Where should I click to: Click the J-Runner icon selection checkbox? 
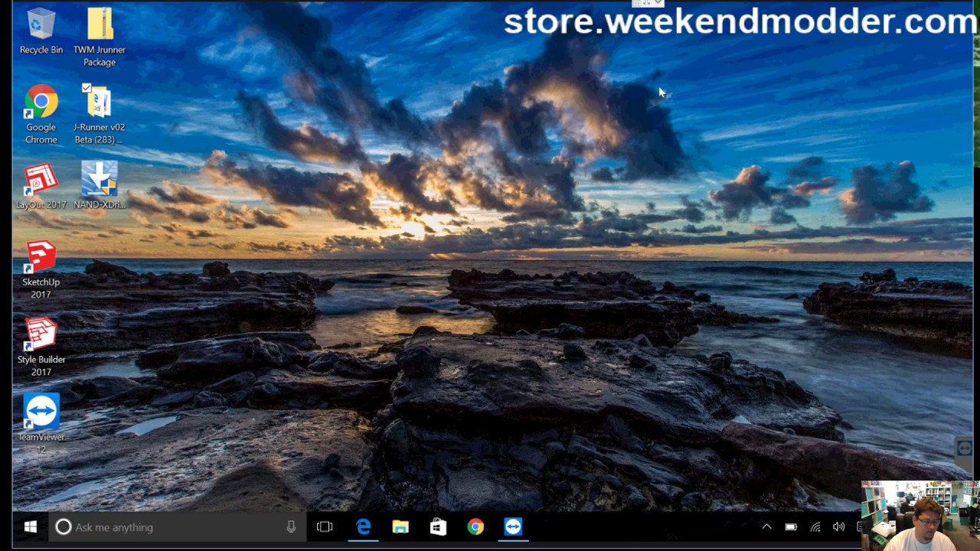(x=87, y=88)
